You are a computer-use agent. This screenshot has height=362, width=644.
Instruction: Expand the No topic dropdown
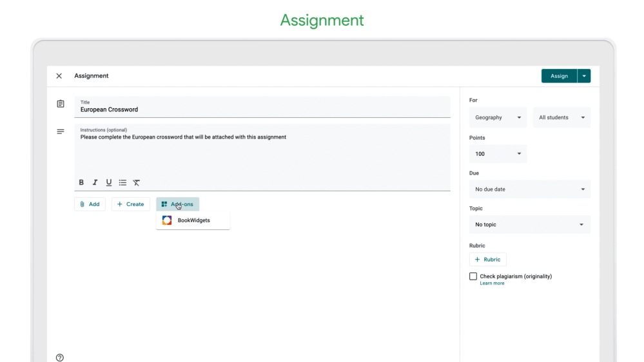click(x=529, y=225)
